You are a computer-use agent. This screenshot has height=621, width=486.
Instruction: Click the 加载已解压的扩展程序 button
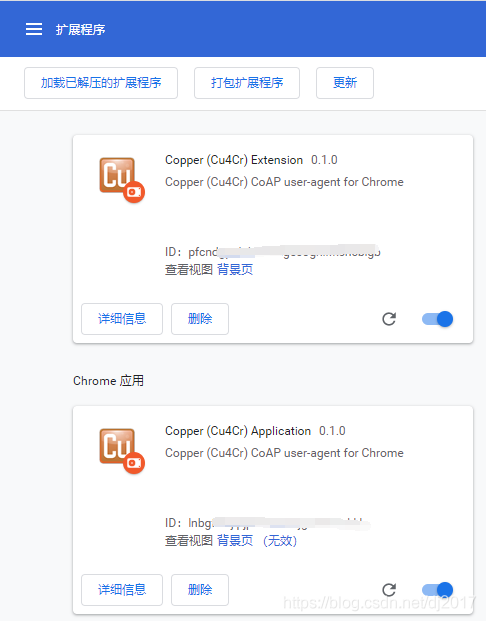(101, 83)
